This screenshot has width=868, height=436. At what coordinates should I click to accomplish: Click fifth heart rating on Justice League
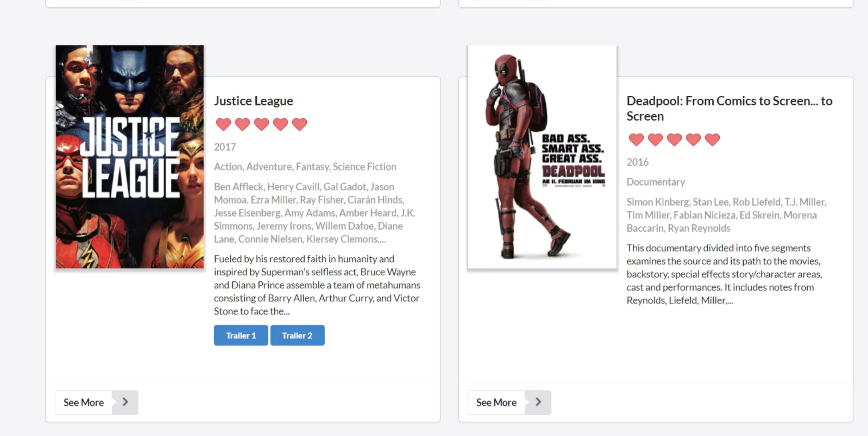click(x=299, y=124)
